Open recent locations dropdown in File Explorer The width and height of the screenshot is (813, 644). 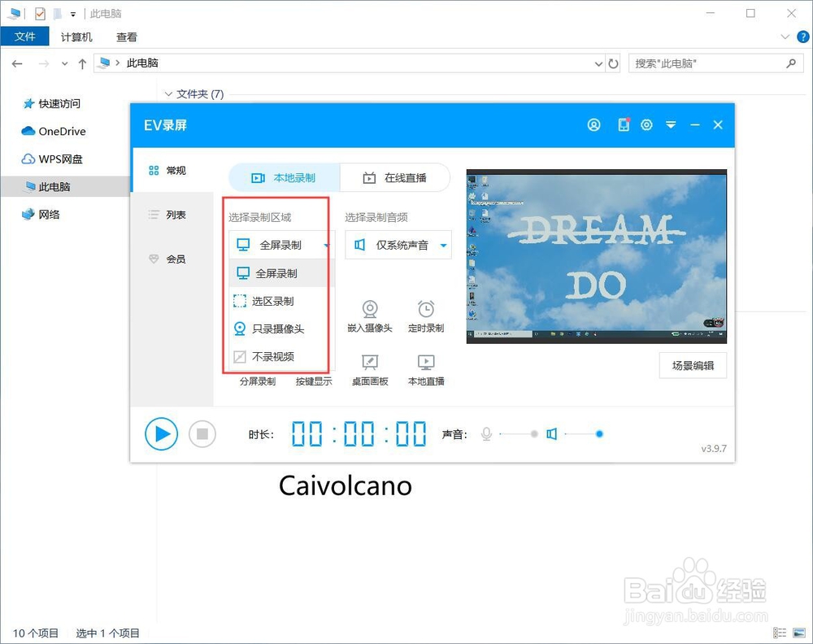coord(64,63)
